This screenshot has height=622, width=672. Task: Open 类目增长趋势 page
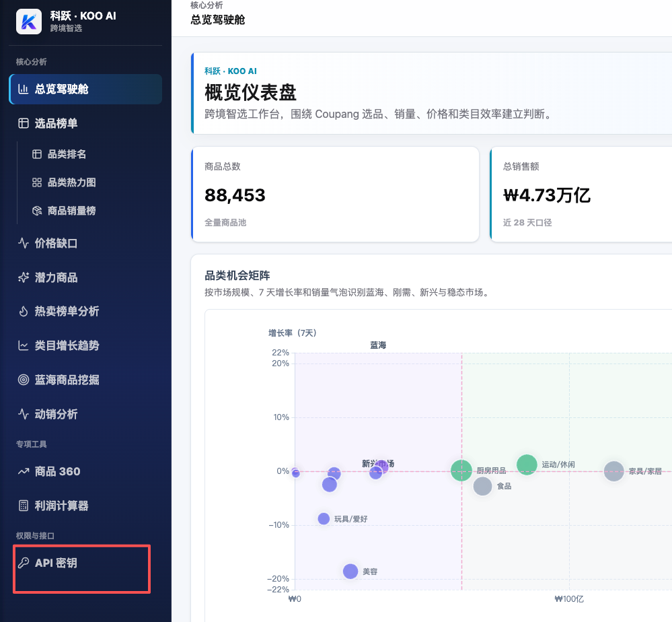85,346
